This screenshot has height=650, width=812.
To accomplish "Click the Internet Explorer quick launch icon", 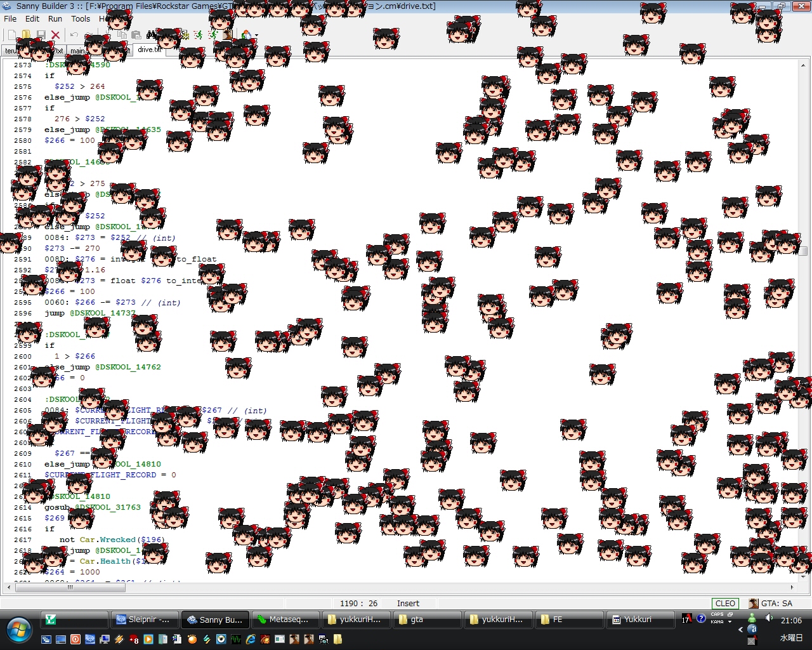I will (251, 639).
